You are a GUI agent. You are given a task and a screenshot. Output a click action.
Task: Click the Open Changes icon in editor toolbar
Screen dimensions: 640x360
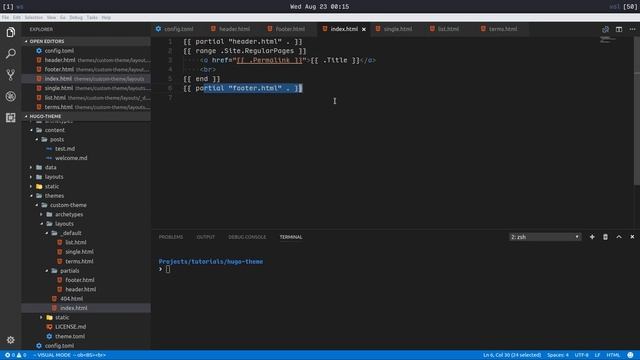coord(605,29)
